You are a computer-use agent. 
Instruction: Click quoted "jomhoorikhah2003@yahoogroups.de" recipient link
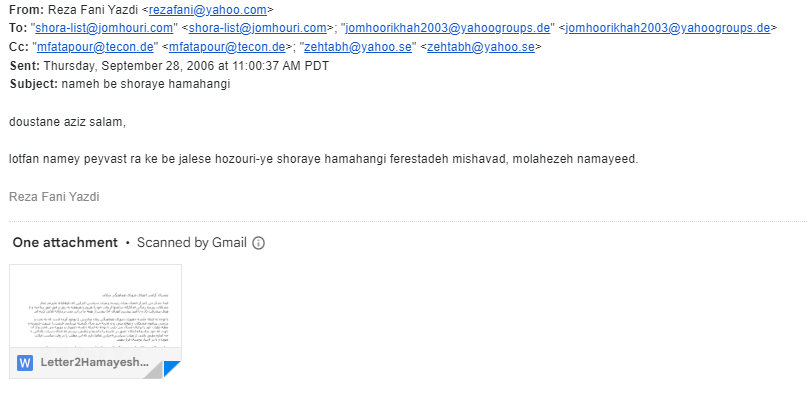pyautogui.click(x=449, y=28)
